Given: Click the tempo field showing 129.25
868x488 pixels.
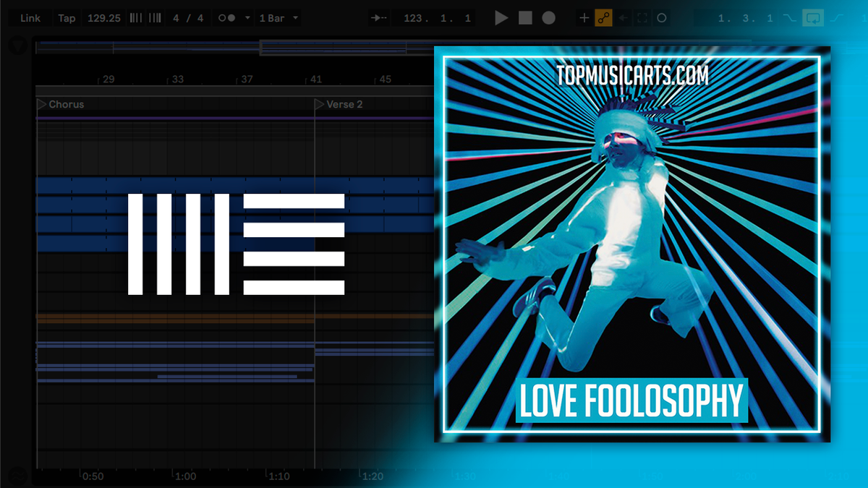Looking at the screenshot, I should 103,17.
